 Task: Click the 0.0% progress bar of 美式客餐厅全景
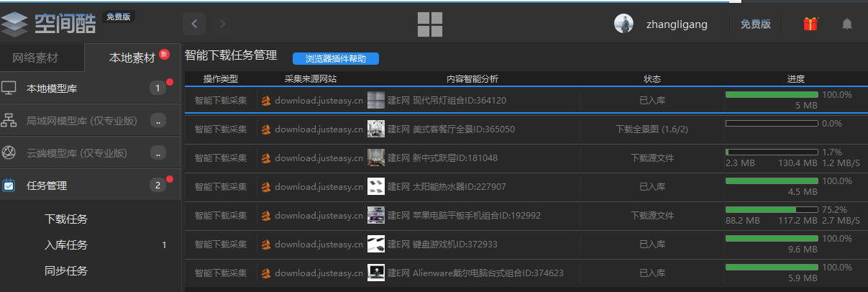(x=772, y=123)
